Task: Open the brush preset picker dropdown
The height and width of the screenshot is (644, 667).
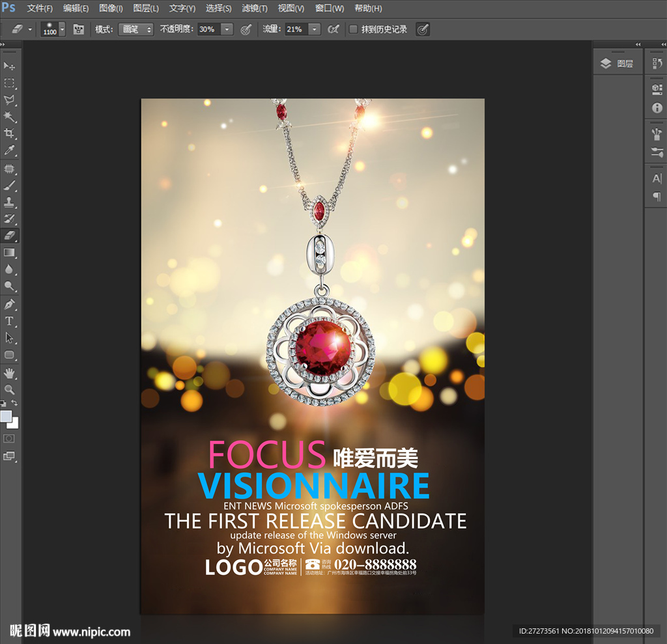Action: tap(62, 29)
